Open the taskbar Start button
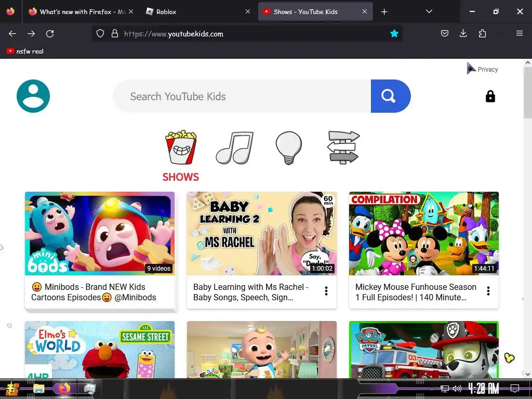The height and width of the screenshot is (399, 532). [x=12, y=389]
